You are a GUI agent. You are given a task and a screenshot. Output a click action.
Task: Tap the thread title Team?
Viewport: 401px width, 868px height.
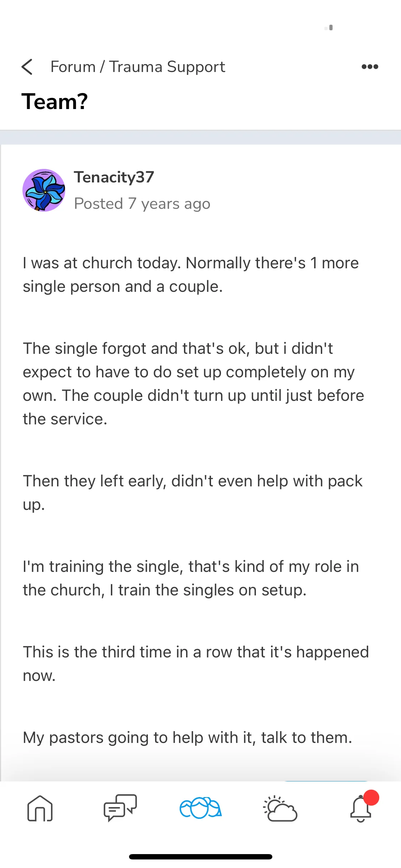tap(55, 102)
